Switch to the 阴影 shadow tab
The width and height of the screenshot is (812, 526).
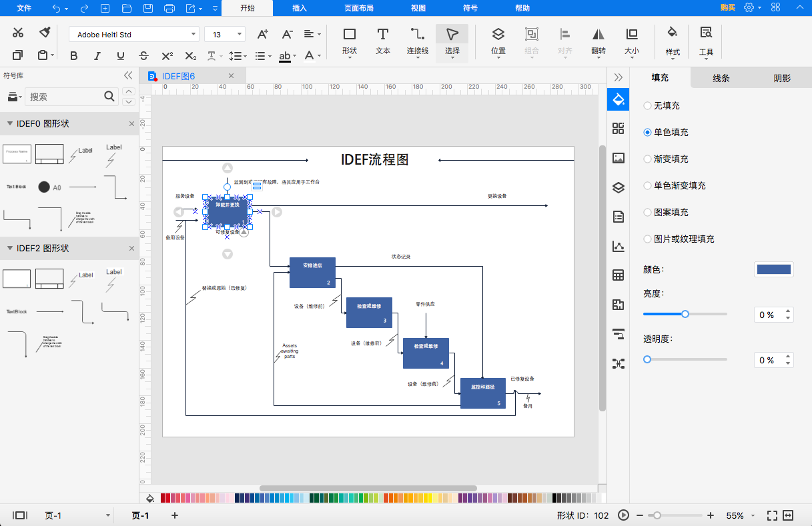pos(782,78)
